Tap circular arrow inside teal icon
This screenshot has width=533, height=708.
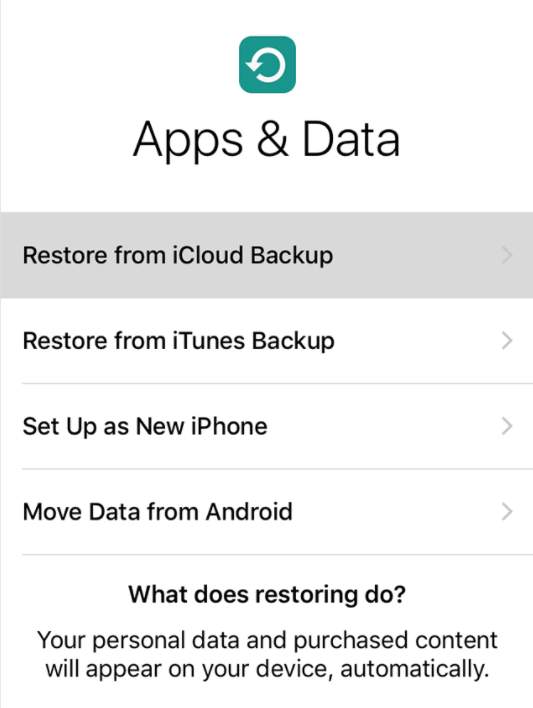(x=266, y=65)
